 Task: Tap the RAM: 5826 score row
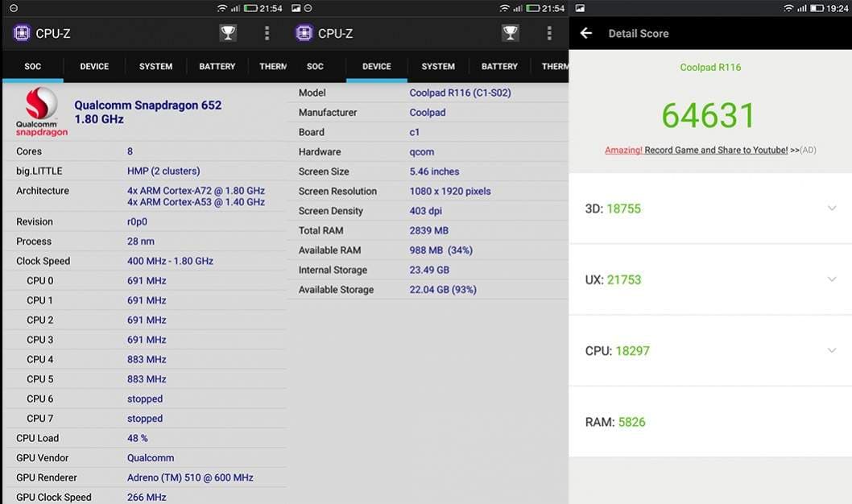click(x=710, y=422)
